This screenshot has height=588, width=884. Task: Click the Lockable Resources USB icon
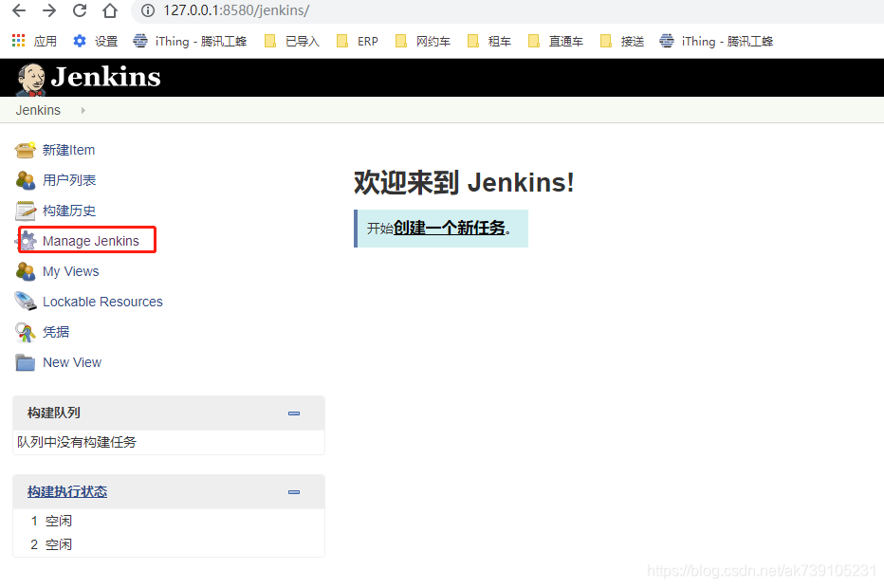[26, 301]
